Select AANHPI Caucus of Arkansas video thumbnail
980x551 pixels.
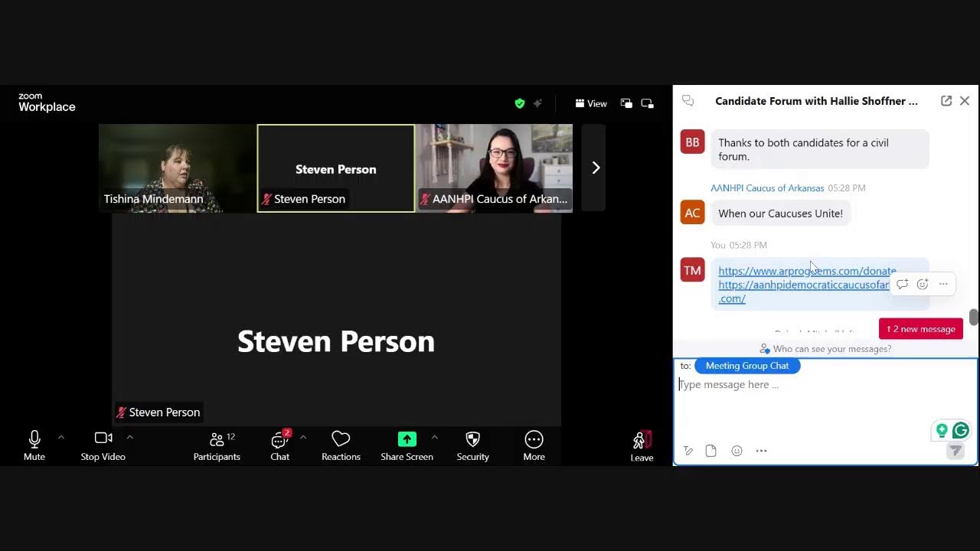(495, 168)
